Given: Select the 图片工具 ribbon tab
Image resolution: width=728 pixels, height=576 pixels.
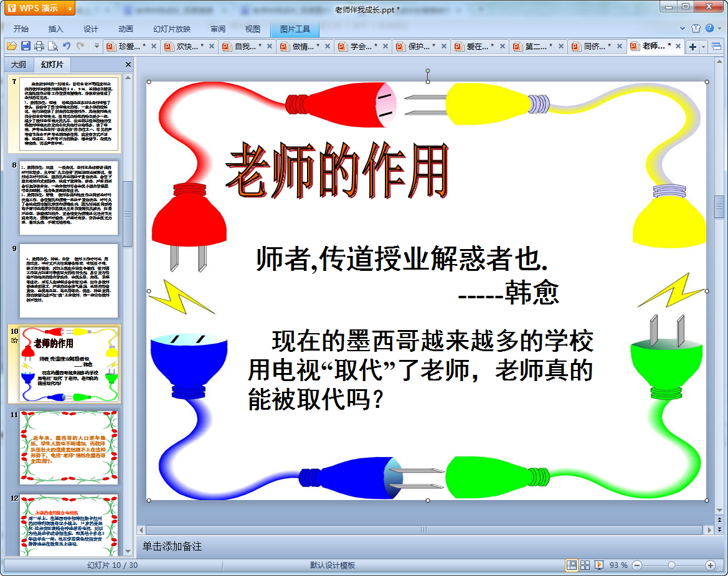Looking at the screenshot, I should (x=295, y=29).
